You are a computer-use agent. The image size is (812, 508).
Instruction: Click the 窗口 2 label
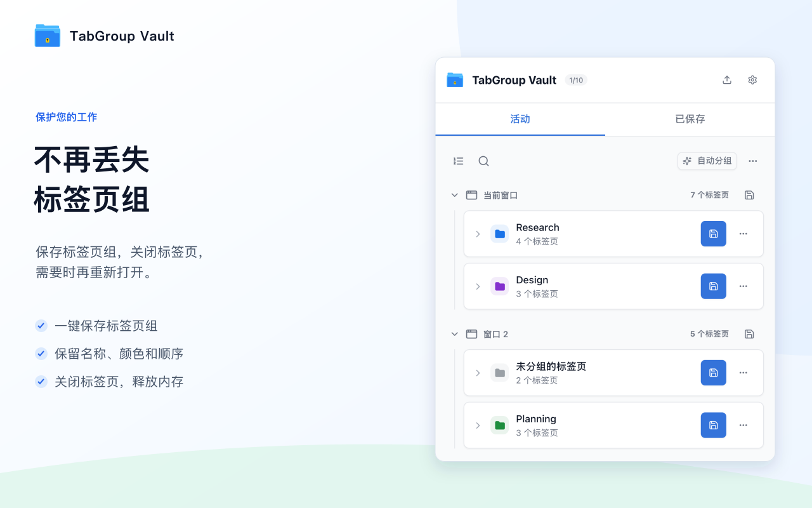496,334
